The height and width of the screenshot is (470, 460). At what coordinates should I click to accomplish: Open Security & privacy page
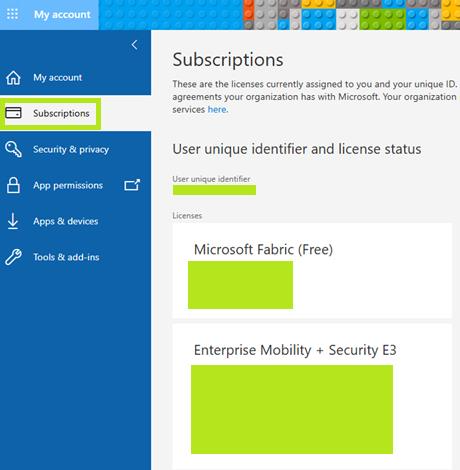pos(71,149)
